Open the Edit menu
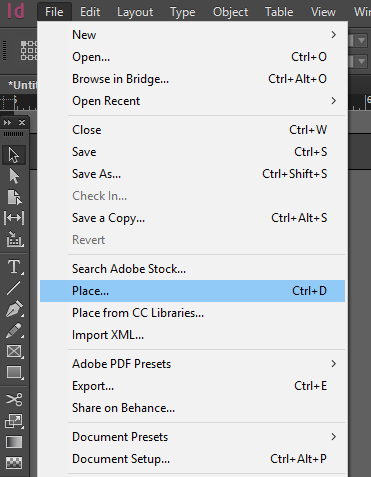The image size is (371, 477). [x=90, y=12]
